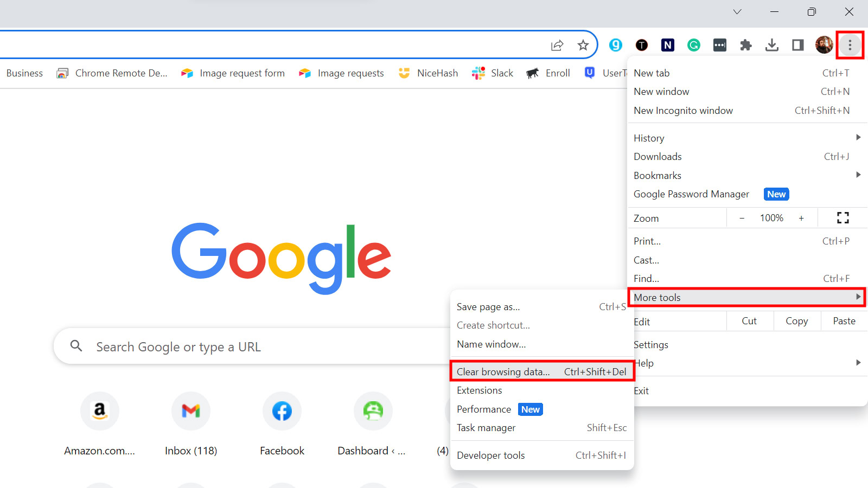The height and width of the screenshot is (488, 868).
Task: Toggle the side panel icon
Action: pos(798,45)
